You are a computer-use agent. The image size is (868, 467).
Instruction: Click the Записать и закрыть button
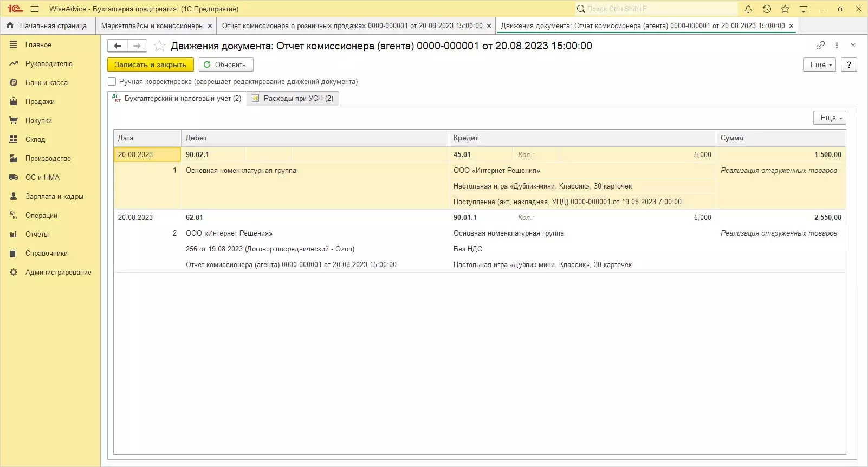pos(151,64)
